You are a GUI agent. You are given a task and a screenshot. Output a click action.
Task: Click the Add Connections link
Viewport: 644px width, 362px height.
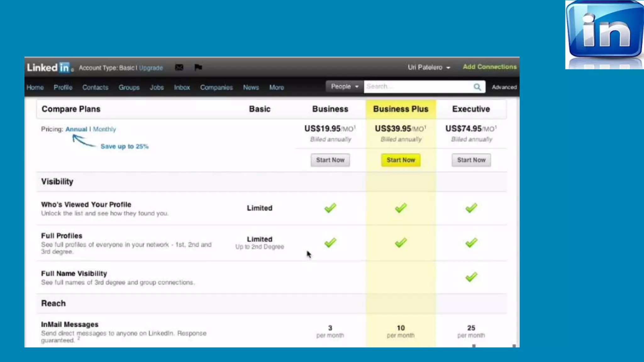point(489,67)
